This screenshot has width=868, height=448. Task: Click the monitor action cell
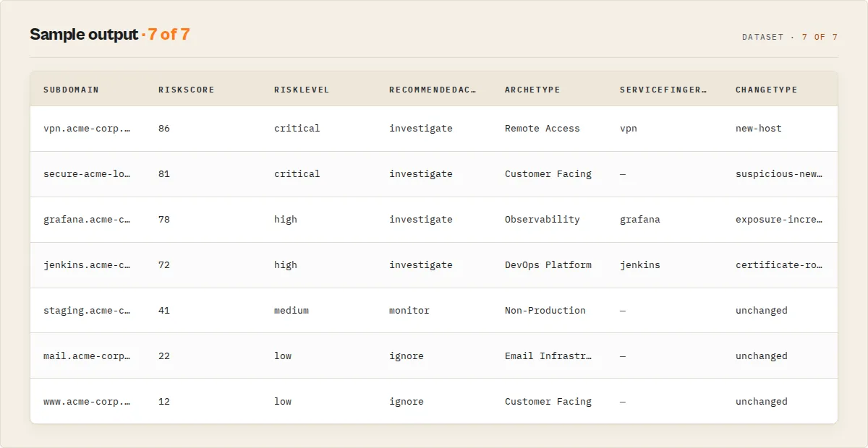click(x=409, y=311)
